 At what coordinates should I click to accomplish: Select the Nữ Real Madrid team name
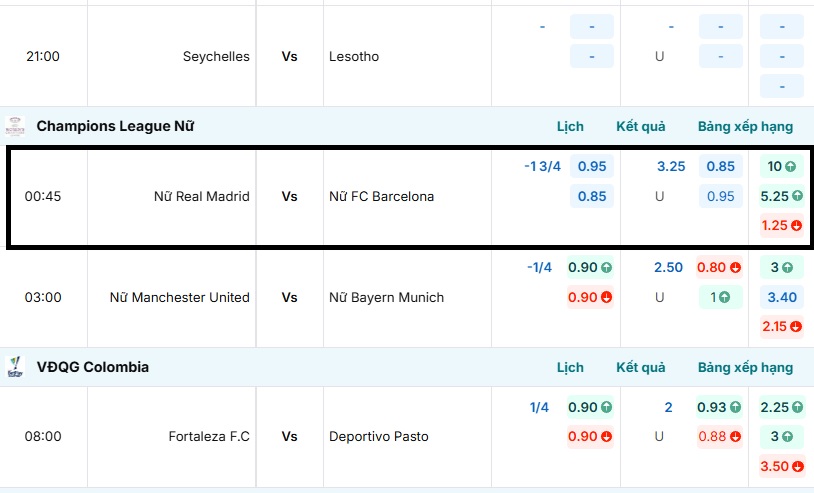(x=201, y=197)
